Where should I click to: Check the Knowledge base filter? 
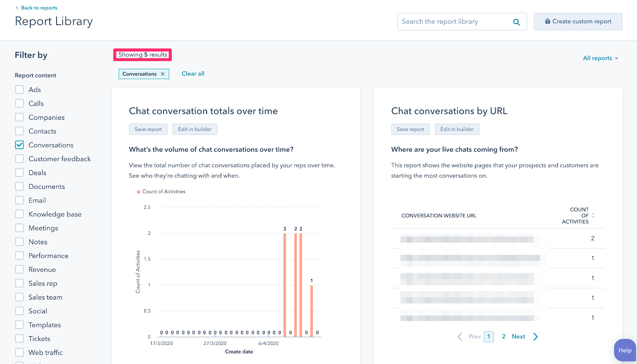tap(20, 214)
